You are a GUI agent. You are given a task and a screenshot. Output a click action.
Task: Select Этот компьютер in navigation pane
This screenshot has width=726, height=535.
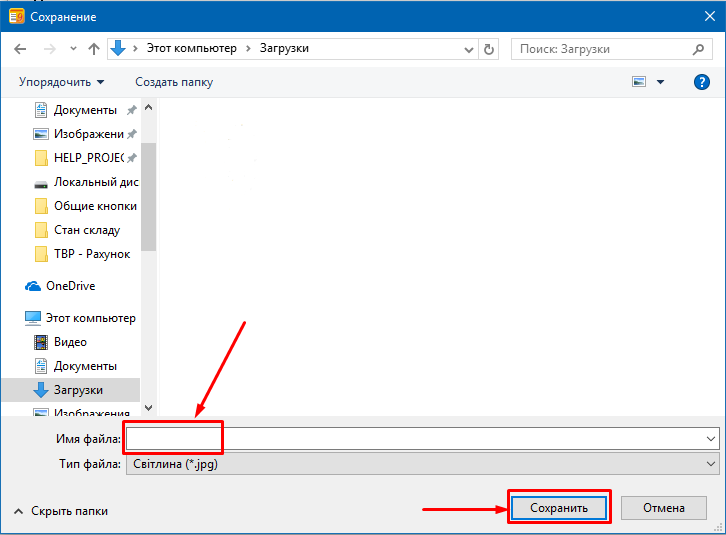click(x=90, y=317)
